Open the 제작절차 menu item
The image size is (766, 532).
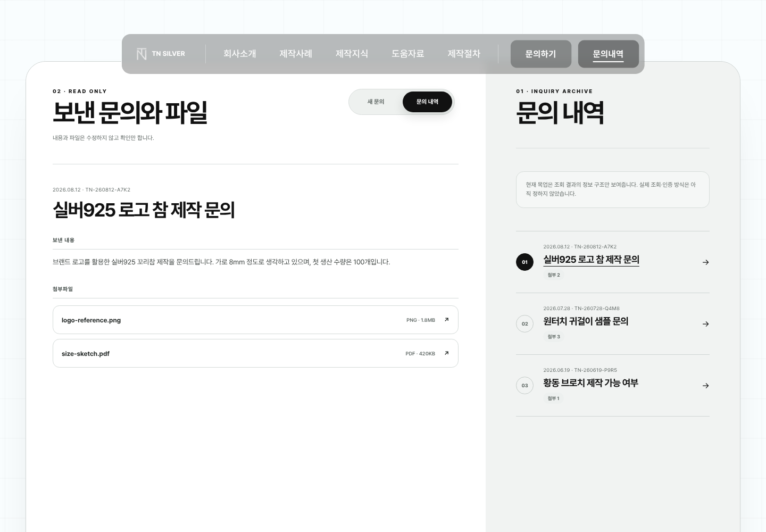pos(464,54)
